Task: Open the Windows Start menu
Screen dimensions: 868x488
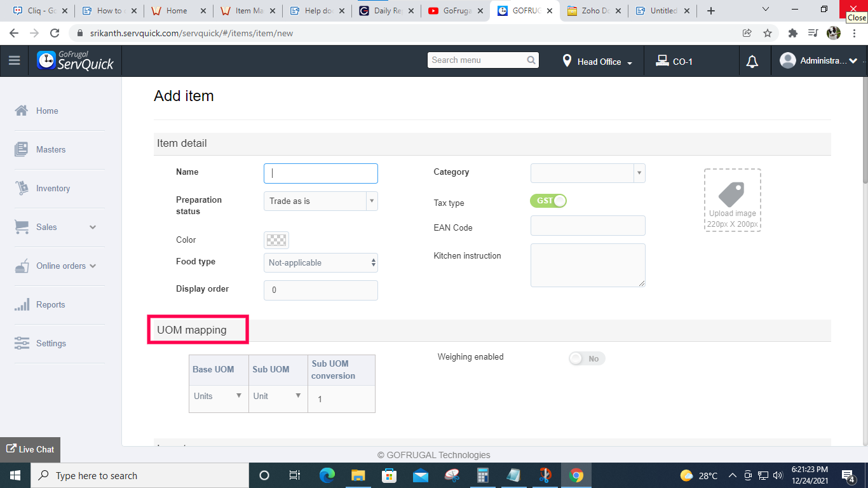Action: coord(15,475)
